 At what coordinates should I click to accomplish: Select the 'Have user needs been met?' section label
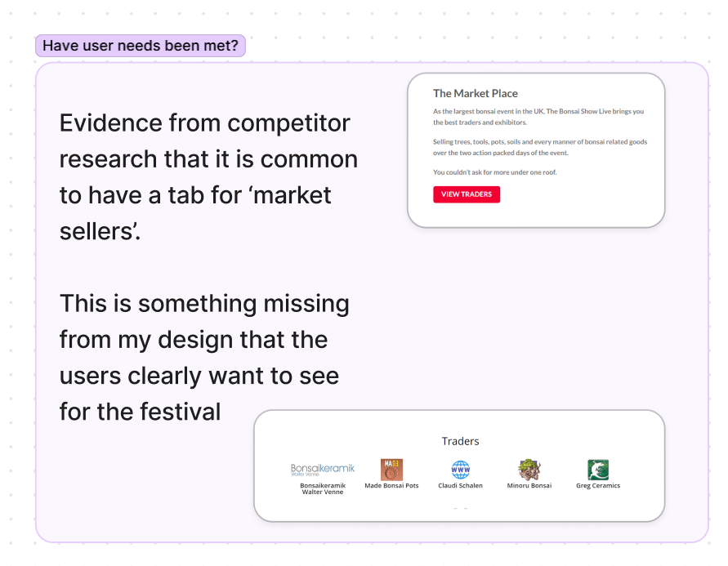pos(141,46)
